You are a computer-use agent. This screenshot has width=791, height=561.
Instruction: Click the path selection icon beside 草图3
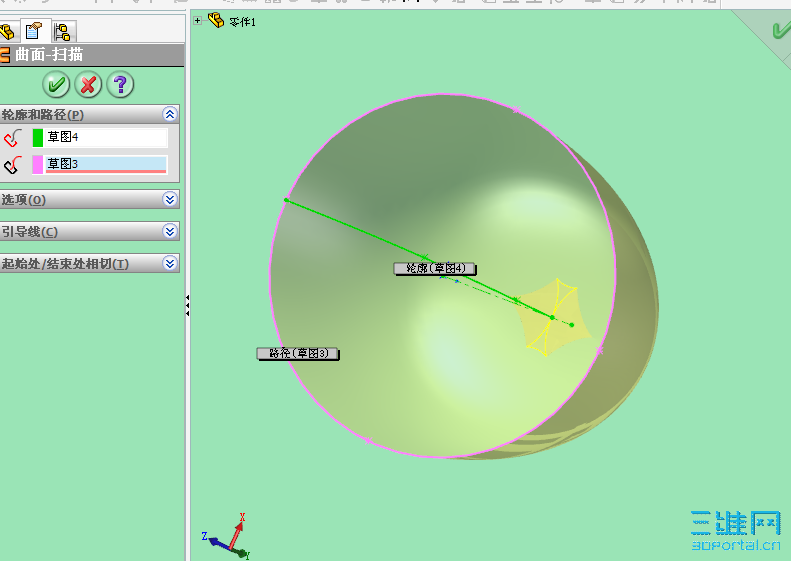tap(13, 164)
